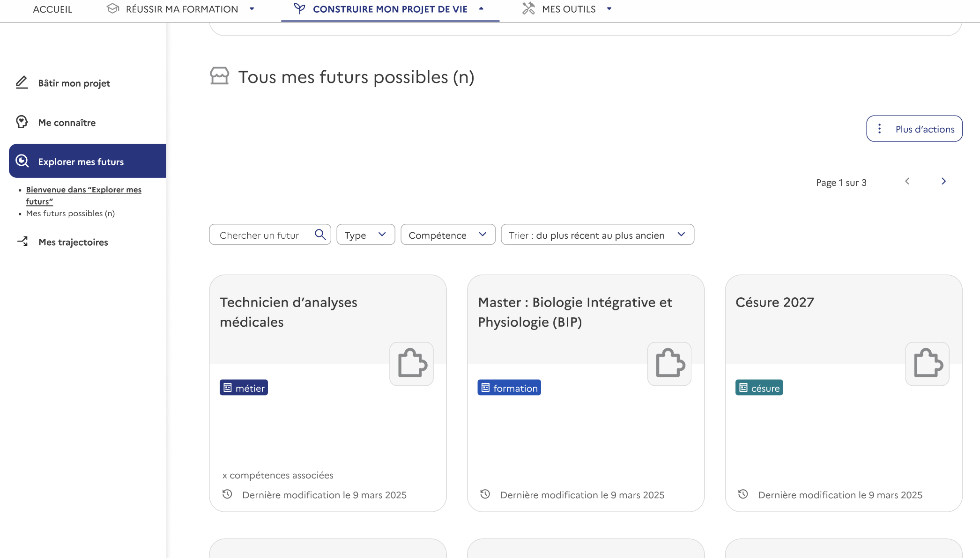
Task: Go to the Accueil tab
Action: coord(52,9)
